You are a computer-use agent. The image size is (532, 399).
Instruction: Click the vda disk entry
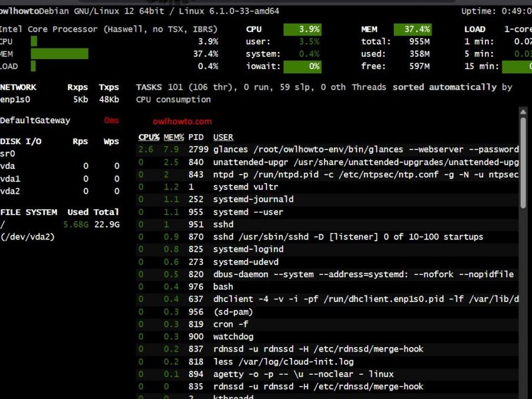8,166
